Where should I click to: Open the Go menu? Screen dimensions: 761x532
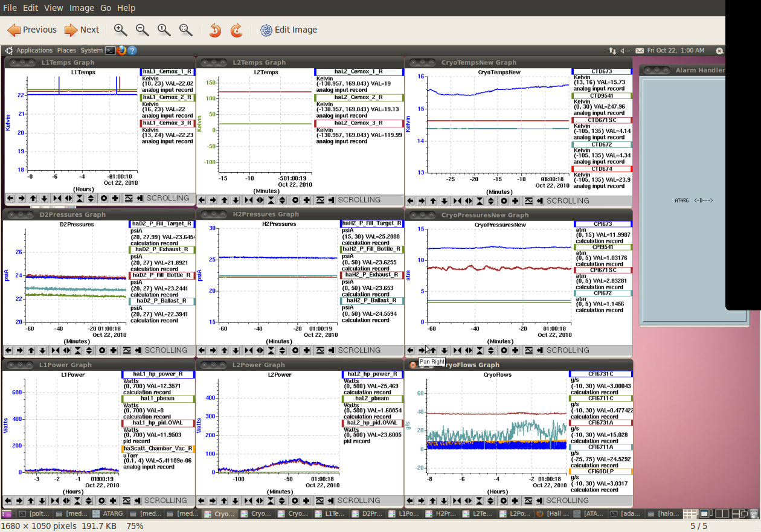click(106, 8)
